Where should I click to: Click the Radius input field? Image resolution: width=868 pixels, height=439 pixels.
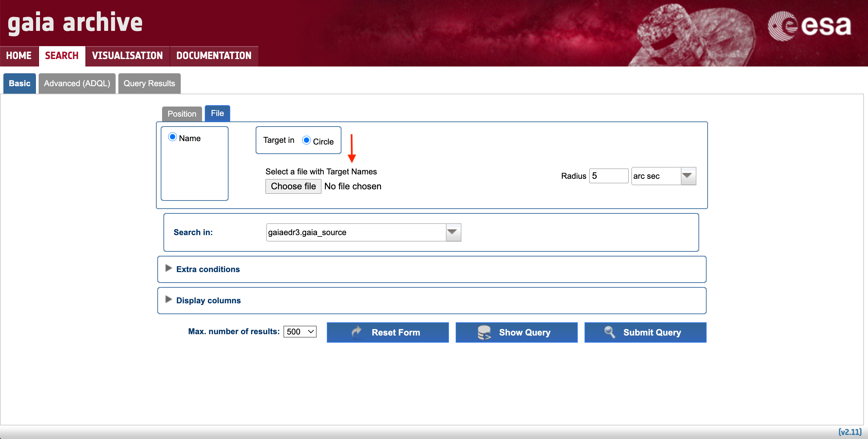tap(609, 176)
